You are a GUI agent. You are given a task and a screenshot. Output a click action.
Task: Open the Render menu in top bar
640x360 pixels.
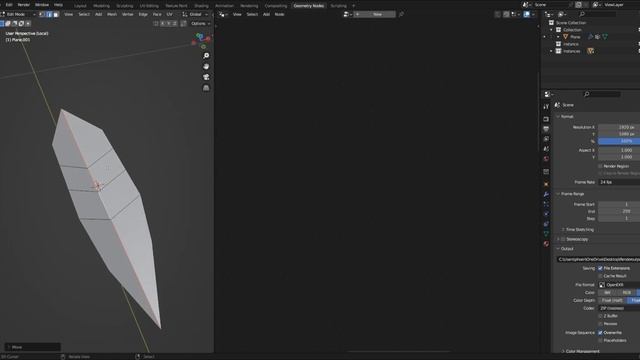click(x=24, y=5)
